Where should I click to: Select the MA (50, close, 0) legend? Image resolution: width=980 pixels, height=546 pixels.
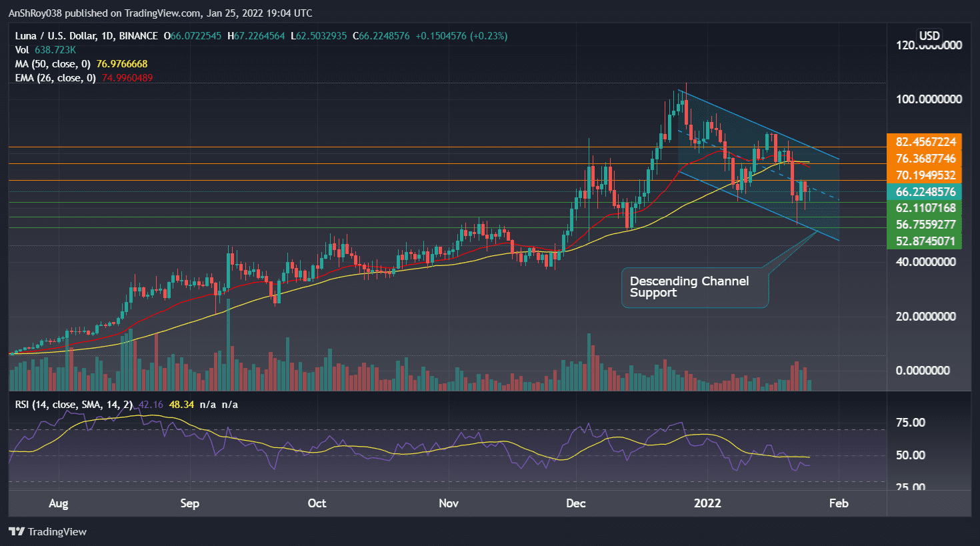[53, 64]
